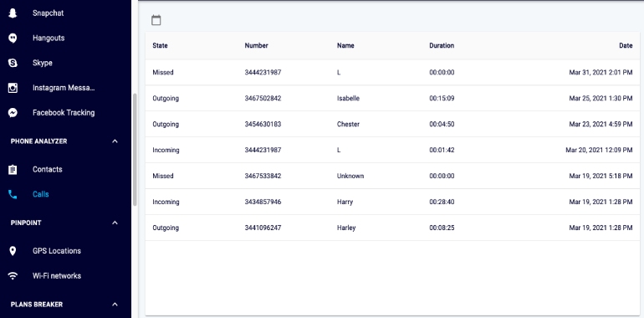Select the Skype logo icon
The image size is (644, 318).
click(13, 63)
